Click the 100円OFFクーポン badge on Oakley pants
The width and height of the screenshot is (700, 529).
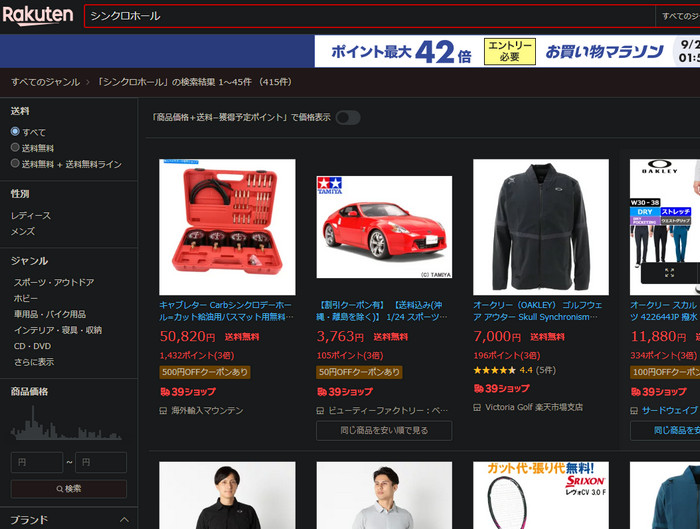click(x=665, y=372)
